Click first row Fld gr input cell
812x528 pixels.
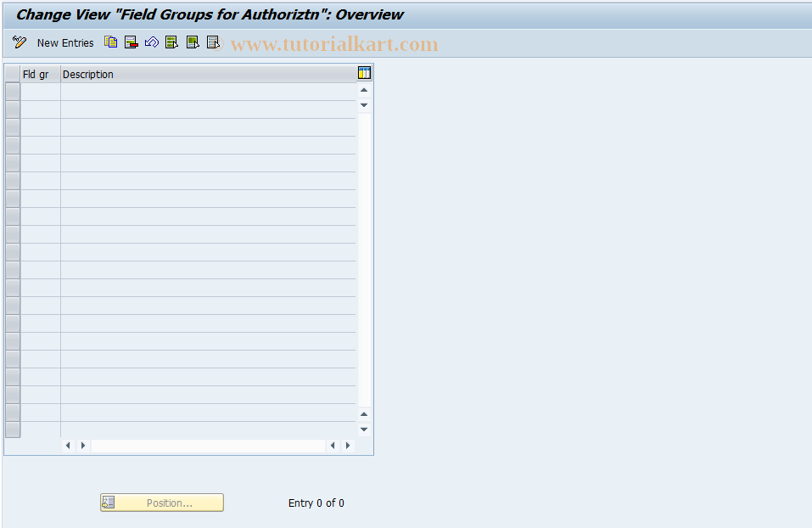pos(41,92)
